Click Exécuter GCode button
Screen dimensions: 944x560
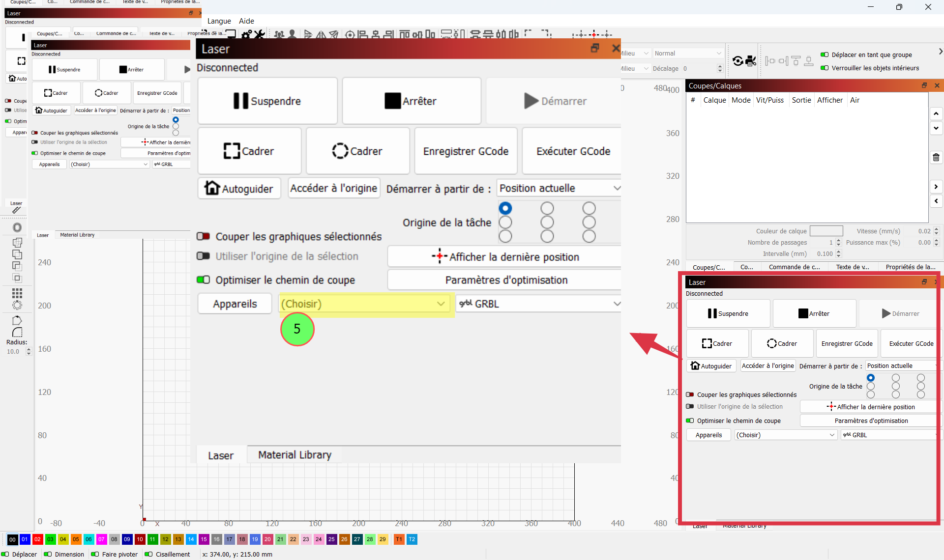tap(573, 151)
